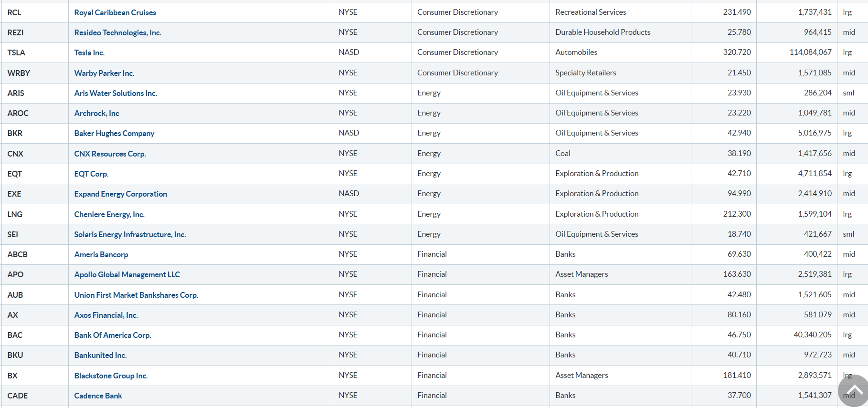
Task: Select the AROC ticker cell
Action: (x=35, y=113)
